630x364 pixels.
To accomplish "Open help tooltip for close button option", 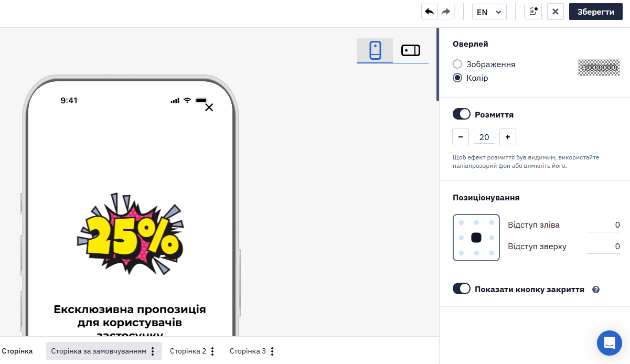I will [x=595, y=290].
